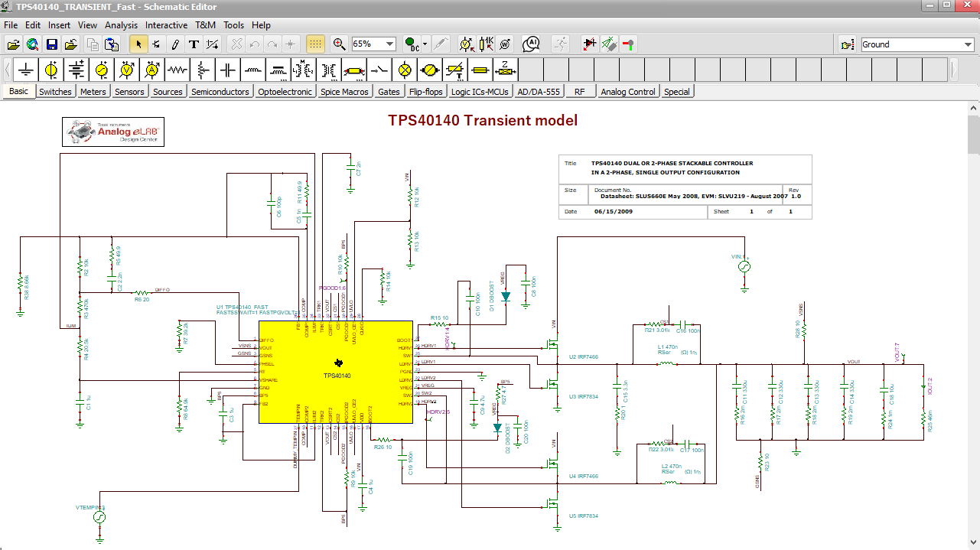Viewport: 980px width, 550px height.
Task: Expand the Ground component search dropdown
Action: [968, 44]
